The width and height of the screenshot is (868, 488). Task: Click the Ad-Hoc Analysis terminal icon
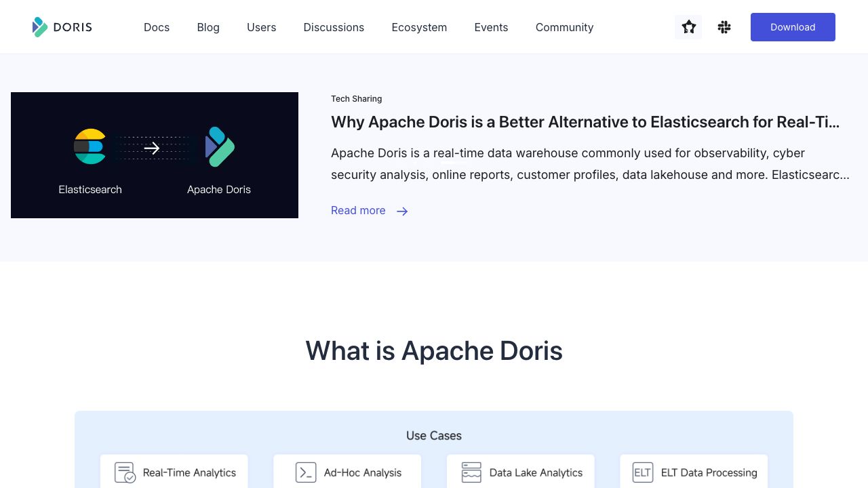pos(306,472)
